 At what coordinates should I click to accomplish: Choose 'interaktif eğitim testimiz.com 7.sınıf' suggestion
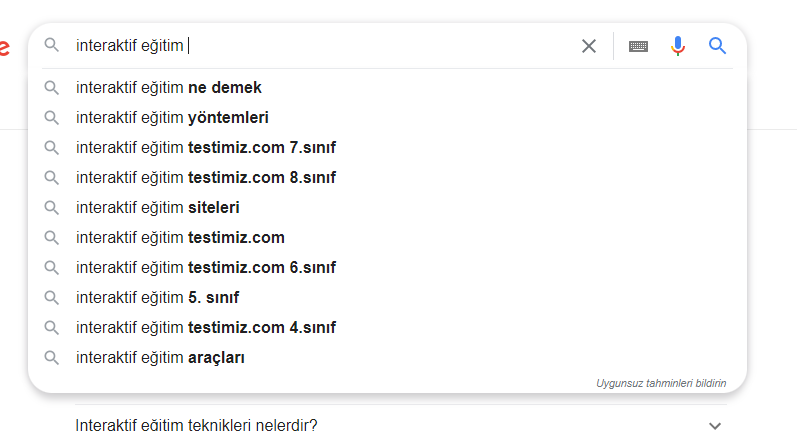(x=387, y=147)
